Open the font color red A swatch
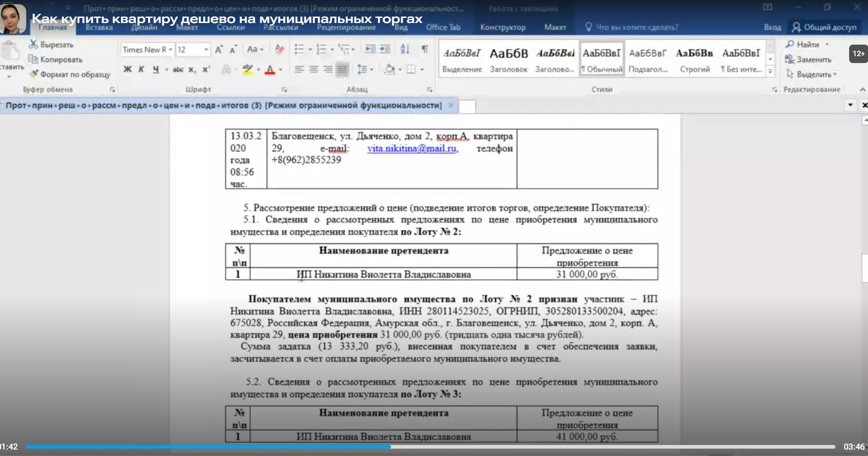This screenshot has height=456, width=868. click(270, 69)
